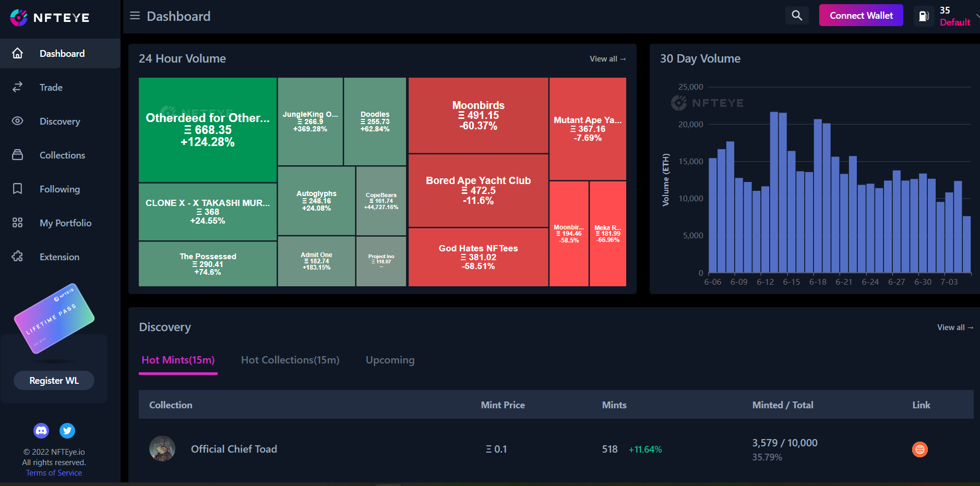This screenshot has width=980, height=486.
Task: Click the Extension puzzle icon
Action: click(18, 257)
